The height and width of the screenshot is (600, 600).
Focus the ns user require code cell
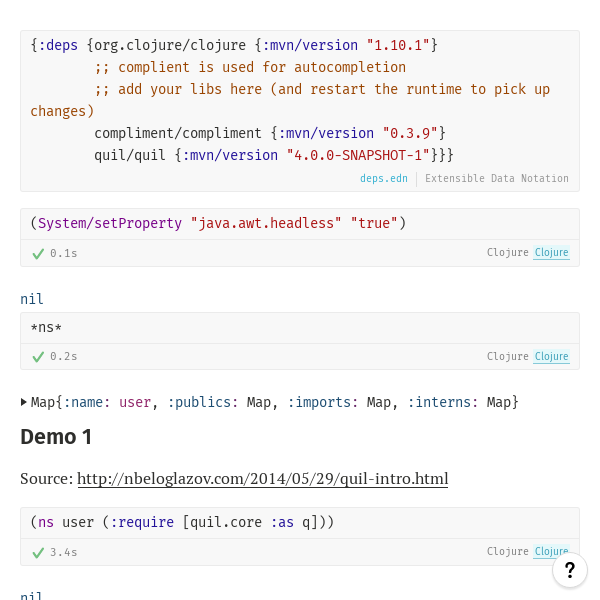pyautogui.click(x=300, y=522)
